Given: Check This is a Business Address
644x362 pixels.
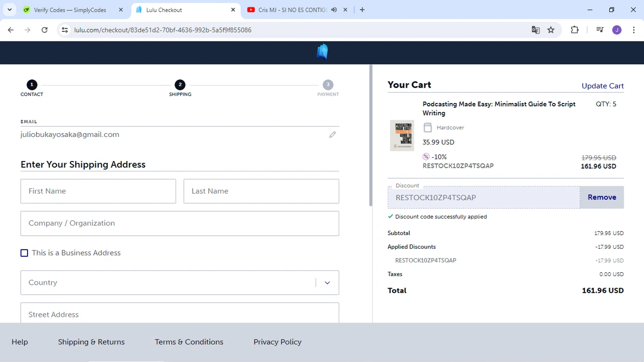Looking at the screenshot, I should 24,253.
